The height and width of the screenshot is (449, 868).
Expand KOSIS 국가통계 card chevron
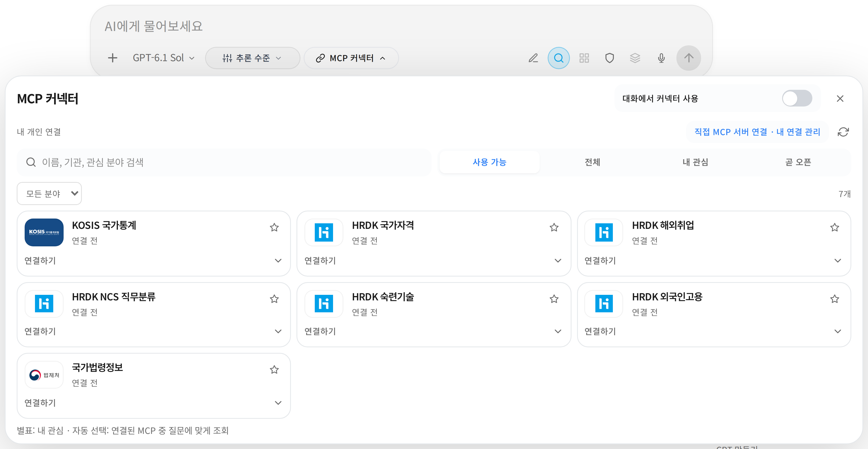(278, 260)
